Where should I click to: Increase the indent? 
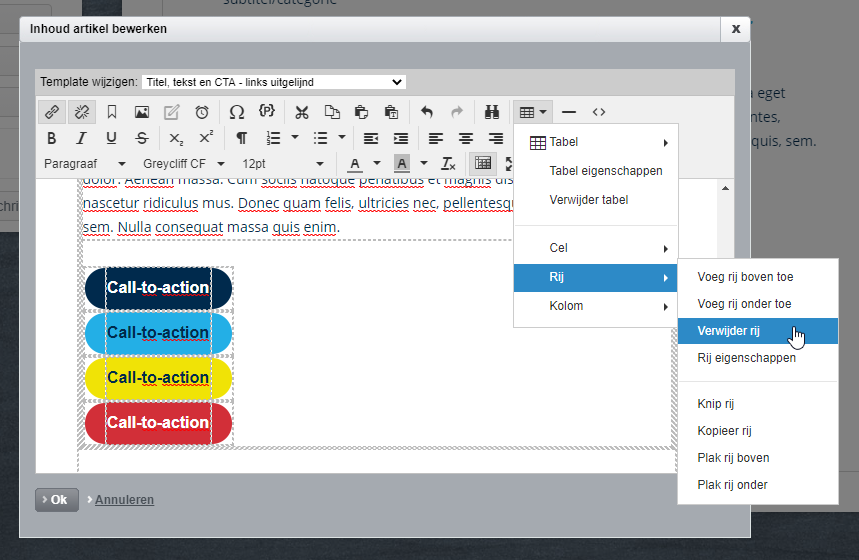click(x=401, y=138)
